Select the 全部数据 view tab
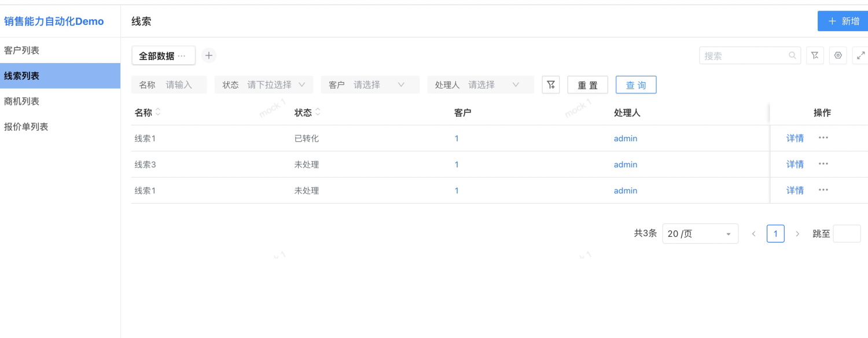Image resolution: width=868 pixels, height=338 pixels. point(157,56)
